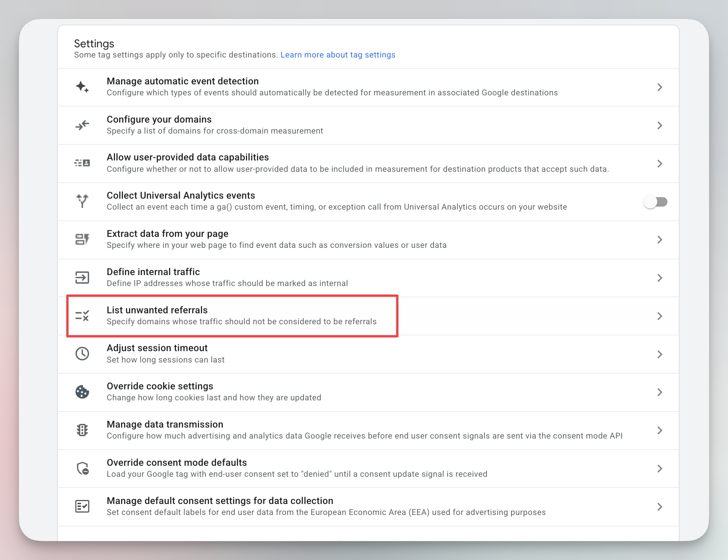This screenshot has height=560, width=728.
Task: Select Manage data transmission title
Action: [x=165, y=425]
